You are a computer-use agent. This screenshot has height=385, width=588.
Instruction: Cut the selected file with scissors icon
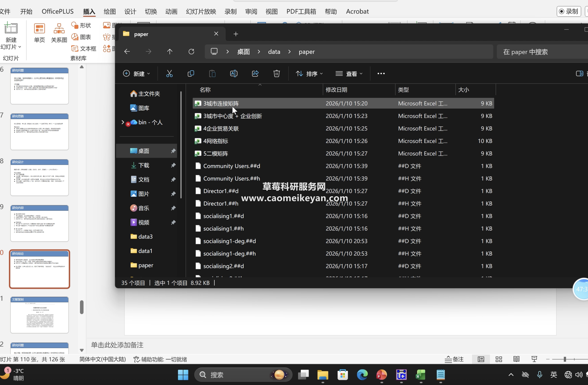click(x=169, y=73)
